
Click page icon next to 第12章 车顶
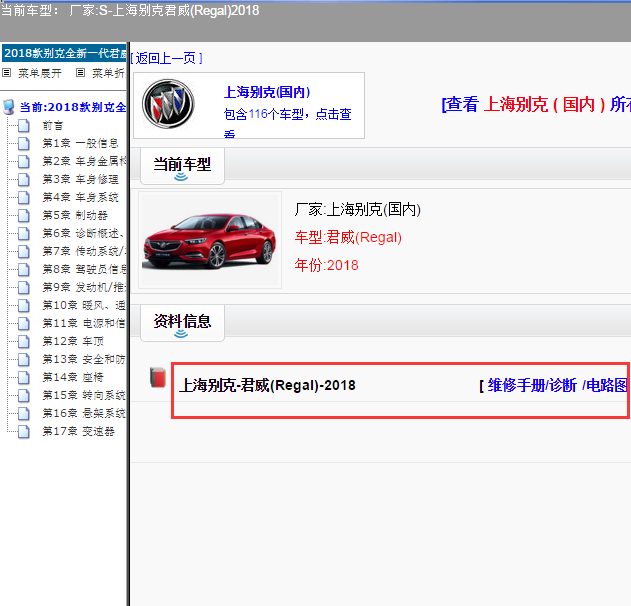(x=24, y=341)
